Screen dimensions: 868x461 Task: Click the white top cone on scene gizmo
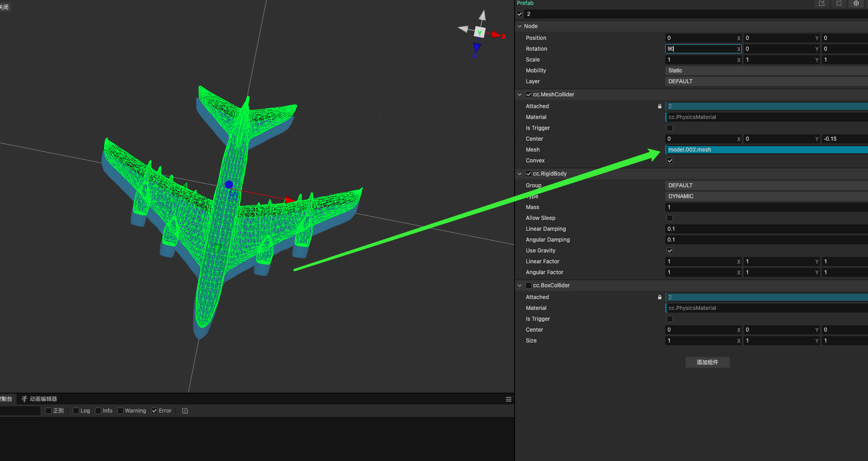coord(482,16)
